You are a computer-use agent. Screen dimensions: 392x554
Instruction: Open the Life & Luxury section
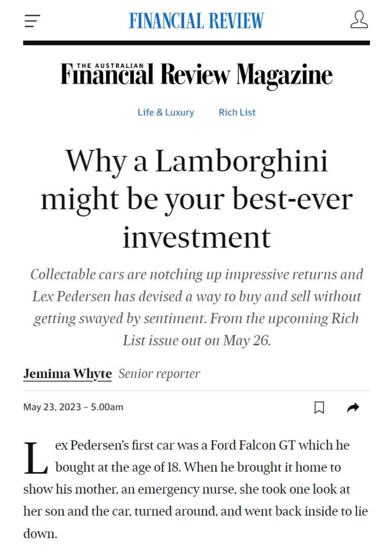pyautogui.click(x=166, y=112)
